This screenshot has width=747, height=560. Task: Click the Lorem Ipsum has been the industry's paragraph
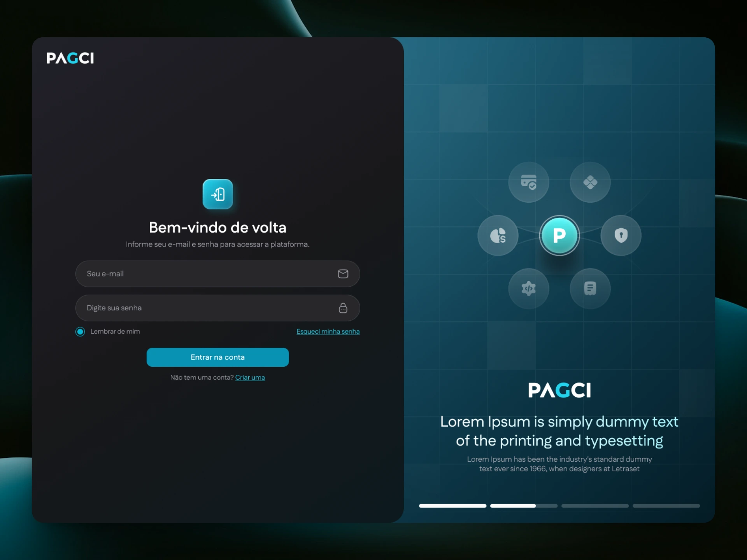pos(559,464)
